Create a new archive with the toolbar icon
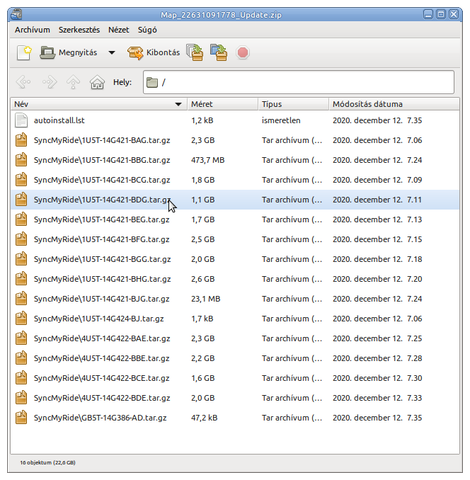 (24, 53)
